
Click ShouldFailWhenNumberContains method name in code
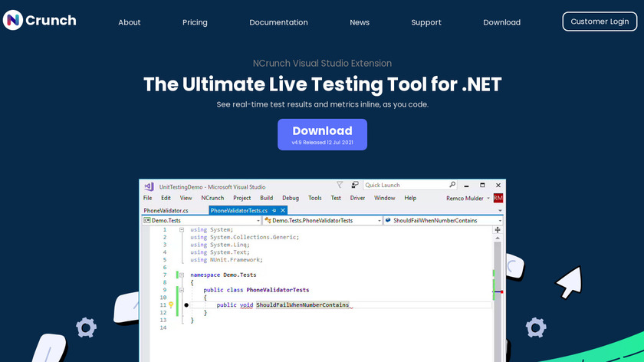coord(303,305)
